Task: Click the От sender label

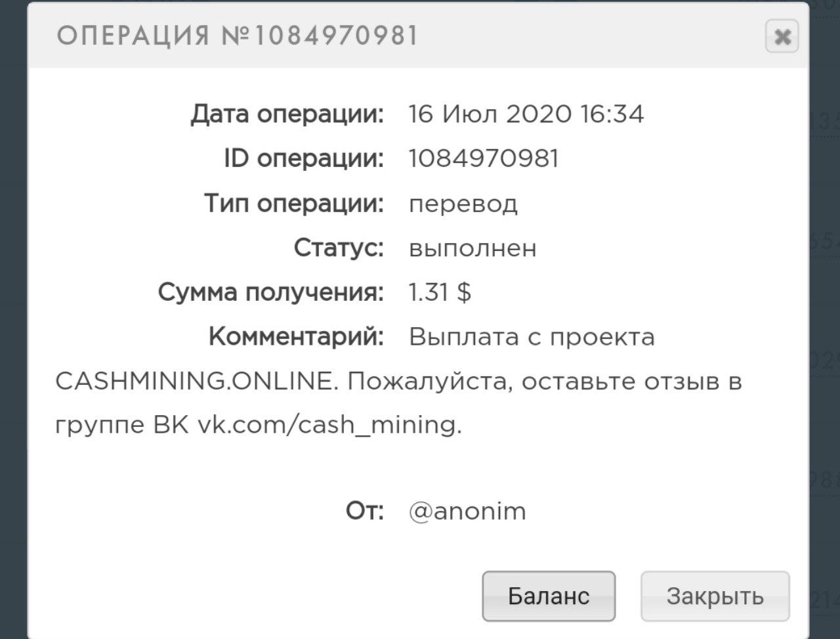Action: (x=364, y=512)
